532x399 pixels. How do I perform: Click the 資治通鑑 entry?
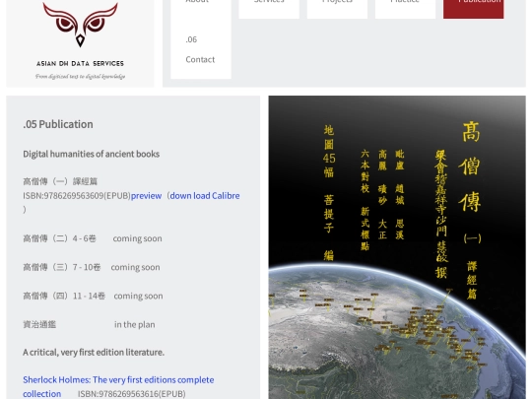click(39, 325)
